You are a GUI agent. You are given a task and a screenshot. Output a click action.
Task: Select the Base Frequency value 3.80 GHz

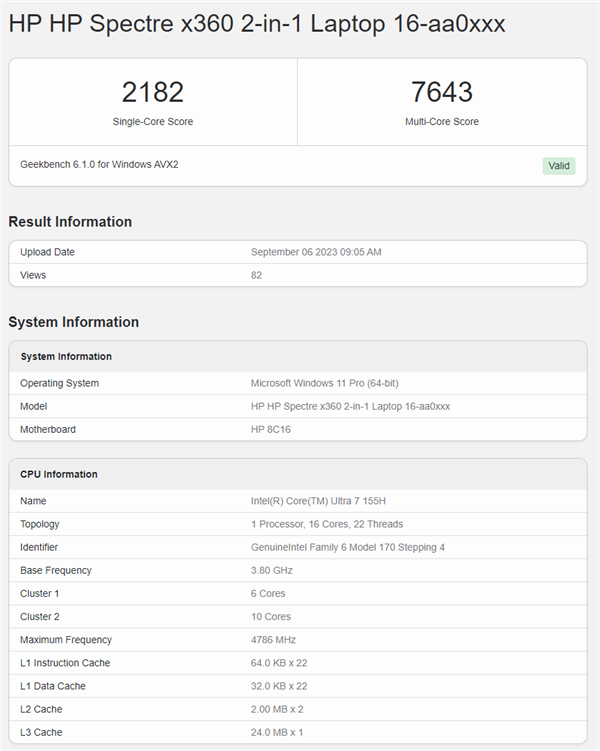pos(273,570)
